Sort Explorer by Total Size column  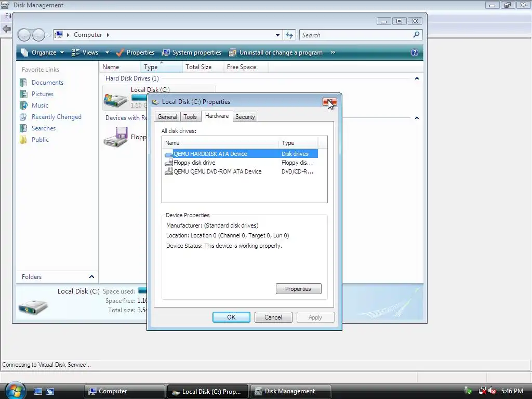tap(203, 67)
